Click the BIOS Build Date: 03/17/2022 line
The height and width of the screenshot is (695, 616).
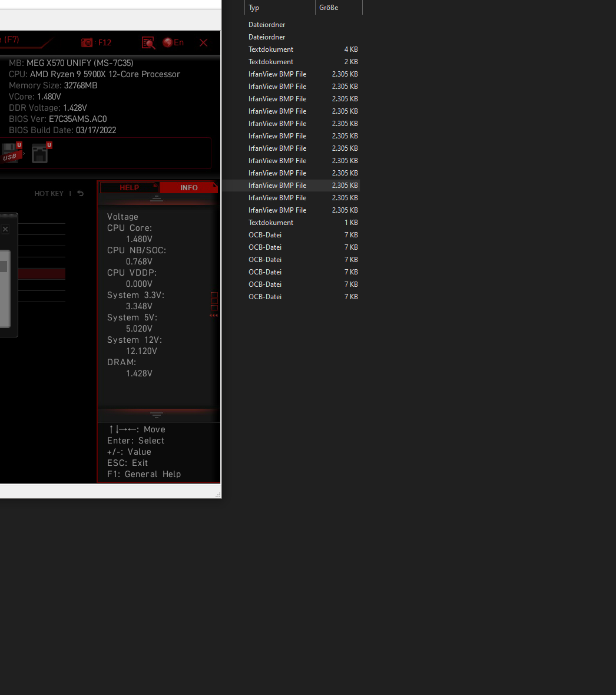click(62, 130)
